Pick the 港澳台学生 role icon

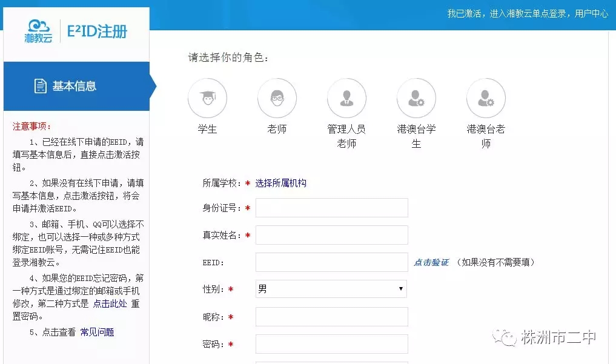pos(416,97)
